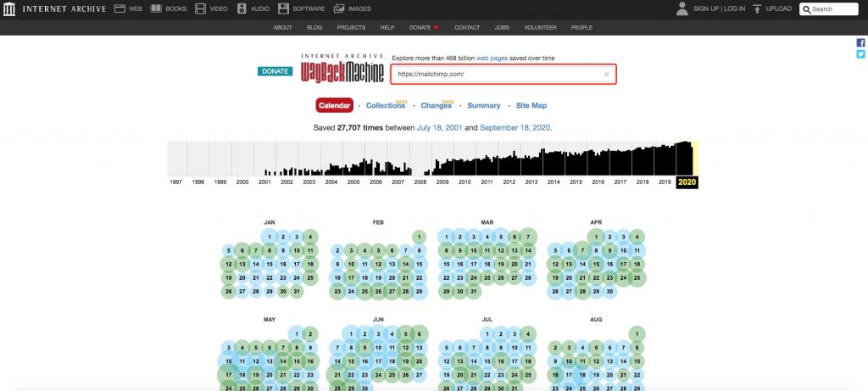The height and width of the screenshot is (391, 868).
Task: Click April 30 on the calendar
Action: (x=609, y=291)
